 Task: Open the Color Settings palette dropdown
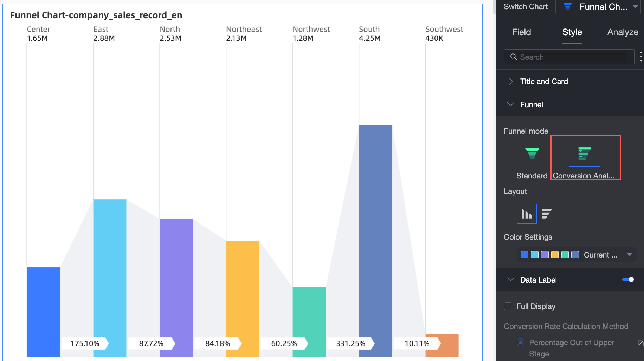click(577, 255)
